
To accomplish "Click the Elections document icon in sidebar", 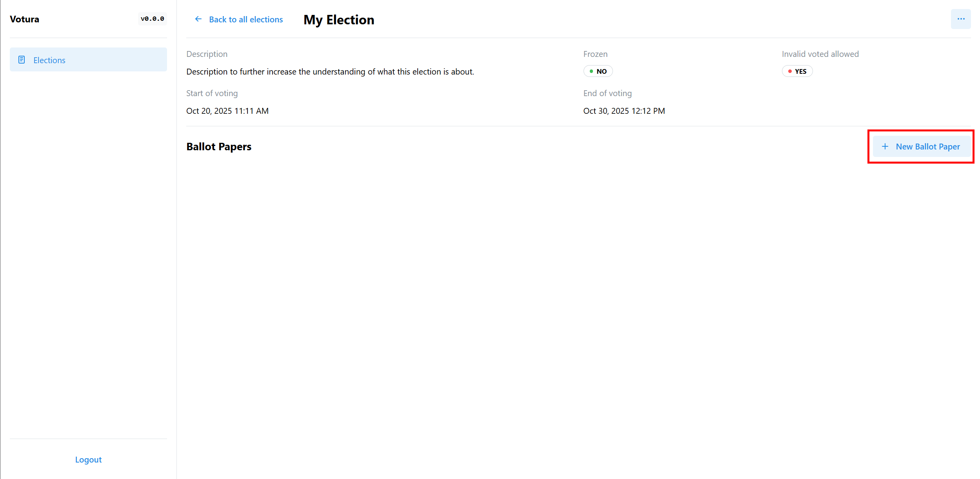I will click(22, 60).
